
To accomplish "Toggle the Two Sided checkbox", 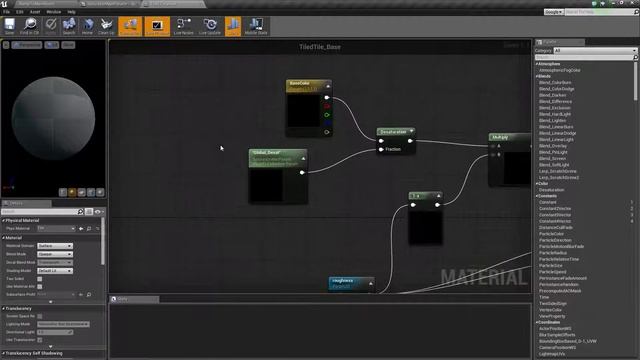I will tap(40, 279).
